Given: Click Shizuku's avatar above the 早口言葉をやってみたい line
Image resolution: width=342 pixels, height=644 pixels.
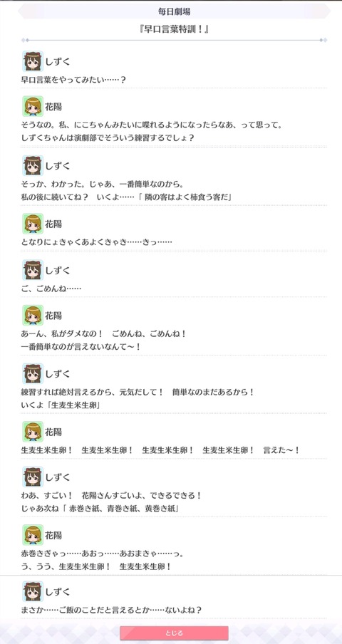Looking at the screenshot, I should (33, 61).
